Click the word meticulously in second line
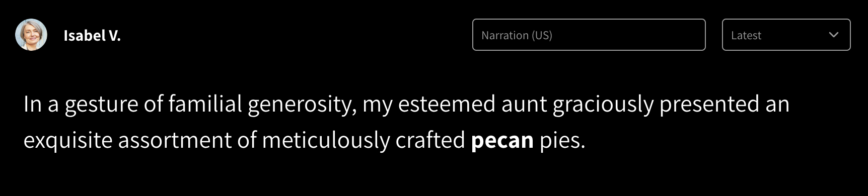868x196 pixels. pos(326,140)
